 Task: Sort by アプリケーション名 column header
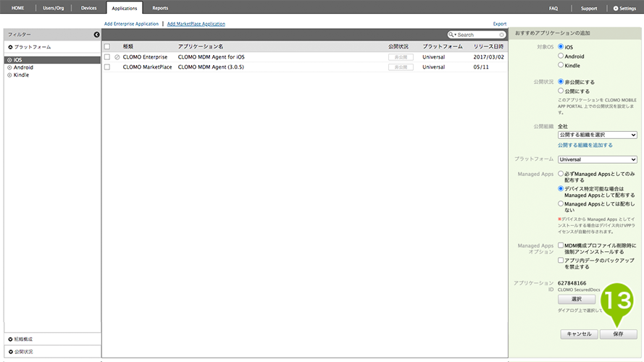[x=201, y=47]
